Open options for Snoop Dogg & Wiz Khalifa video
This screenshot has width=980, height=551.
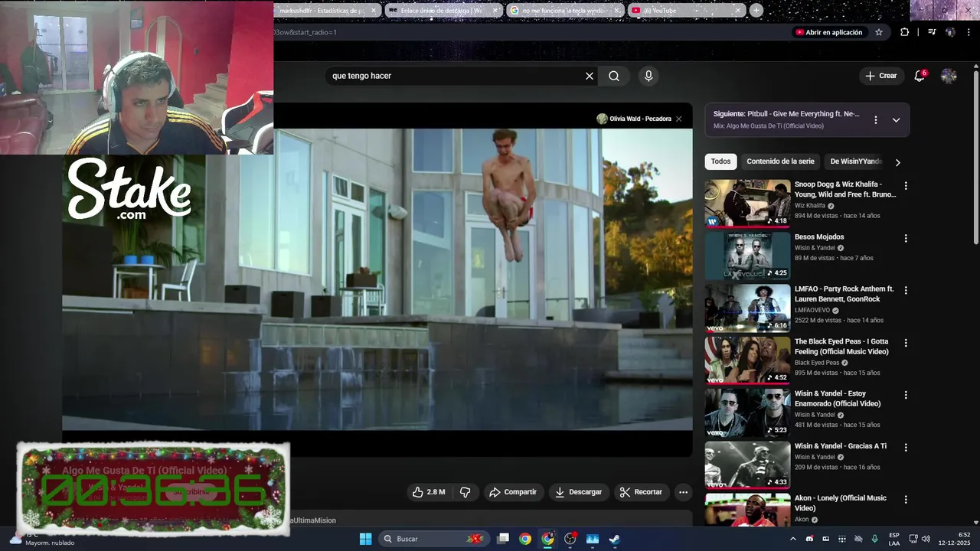[906, 186]
